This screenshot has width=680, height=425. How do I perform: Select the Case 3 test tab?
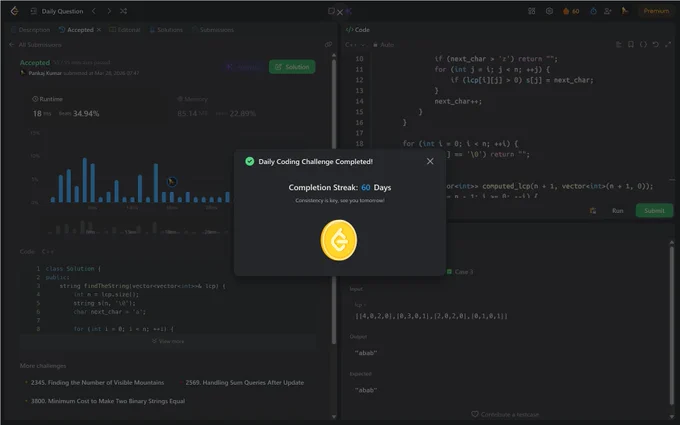(x=460, y=272)
